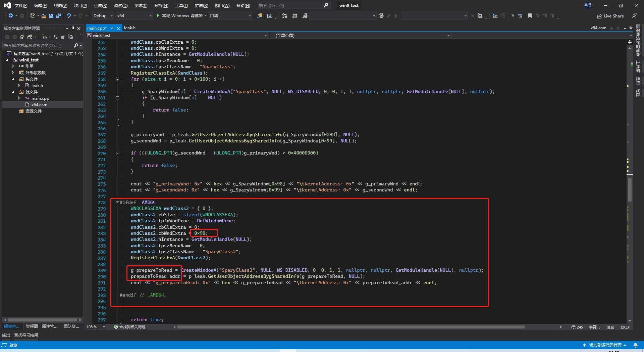
Task: Click the bookmark toolbar icon
Action: (x=530, y=16)
